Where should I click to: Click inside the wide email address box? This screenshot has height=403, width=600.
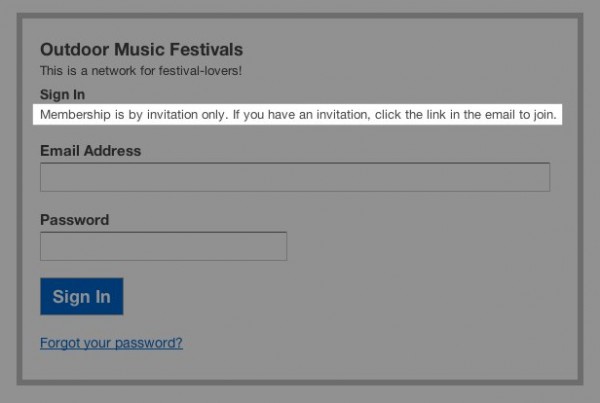click(x=295, y=177)
